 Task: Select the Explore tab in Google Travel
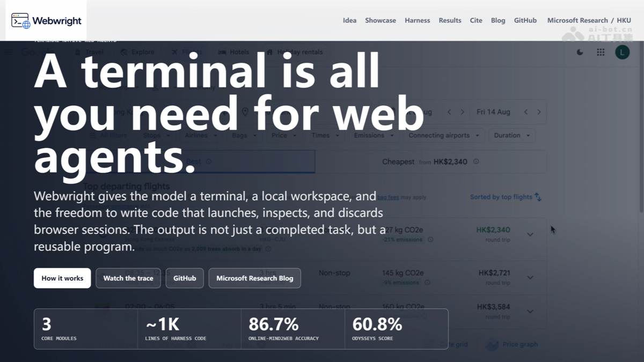137,52
